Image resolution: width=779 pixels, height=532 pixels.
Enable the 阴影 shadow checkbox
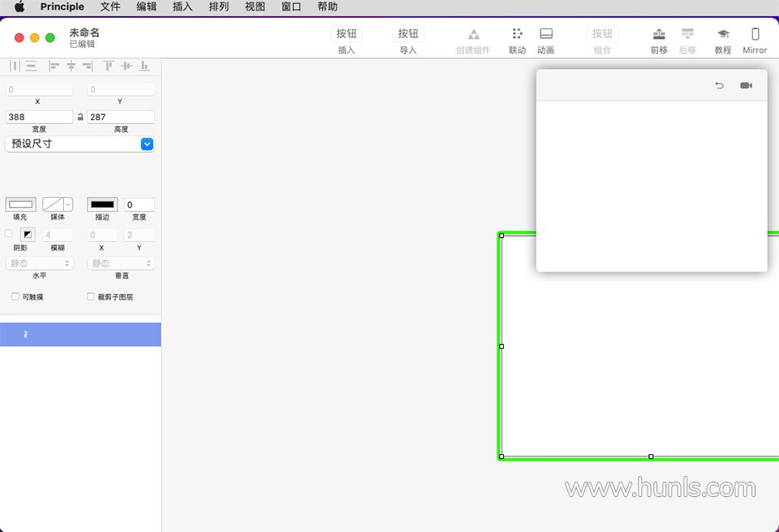click(x=9, y=234)
